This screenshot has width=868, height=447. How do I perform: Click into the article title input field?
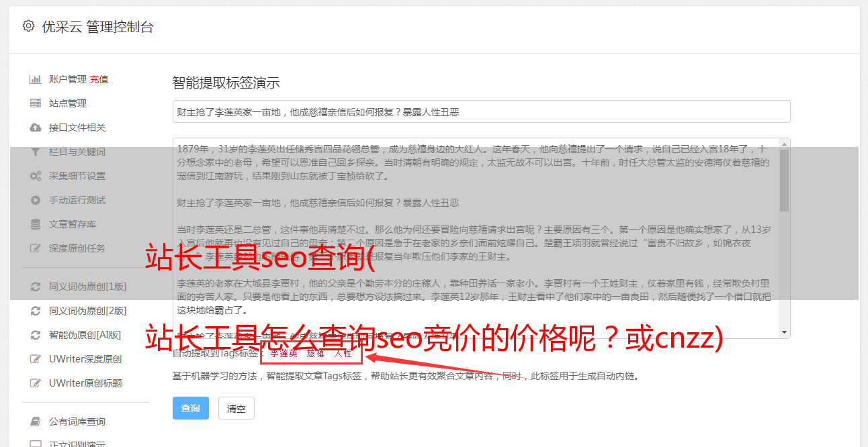[481, 111]
